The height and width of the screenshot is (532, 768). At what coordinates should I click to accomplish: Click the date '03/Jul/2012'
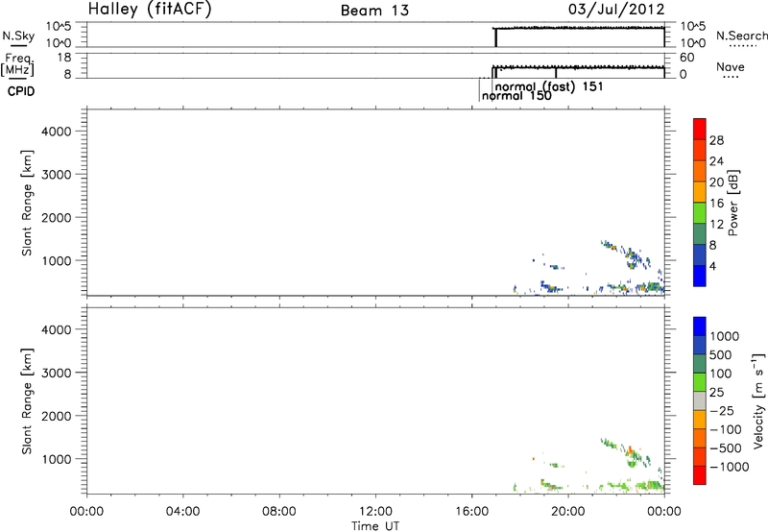pyautogui.click(x=616, y=10)
